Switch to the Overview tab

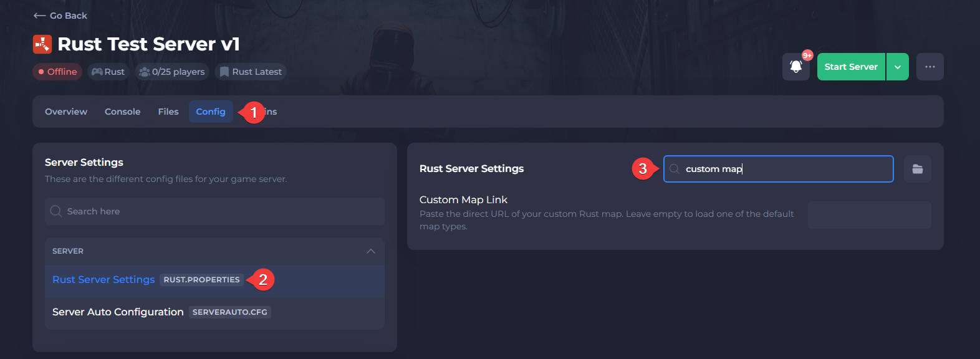click(66, 112)
